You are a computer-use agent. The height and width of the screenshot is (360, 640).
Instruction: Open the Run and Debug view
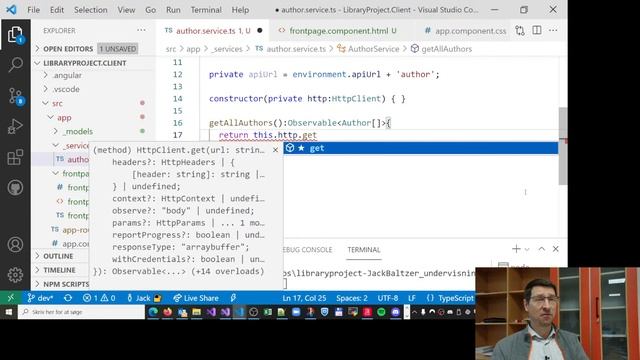[15, 127]
